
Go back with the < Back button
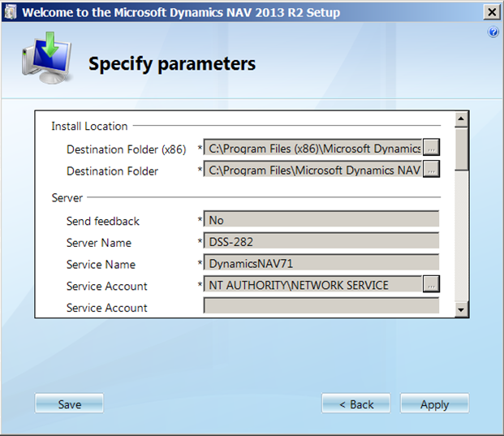pos(356,404)
